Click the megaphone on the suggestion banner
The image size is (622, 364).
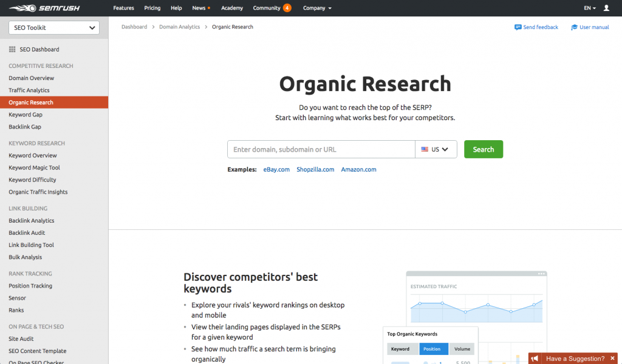pyautogui.click(x=535, y=358)
